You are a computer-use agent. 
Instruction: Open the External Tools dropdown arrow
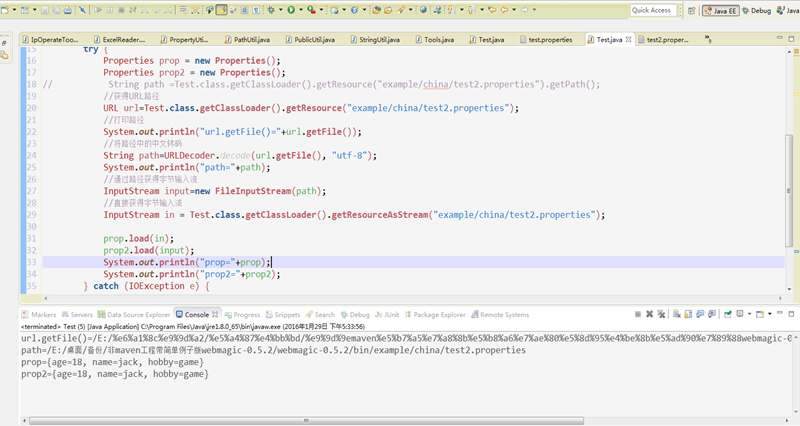coord(321,10)
